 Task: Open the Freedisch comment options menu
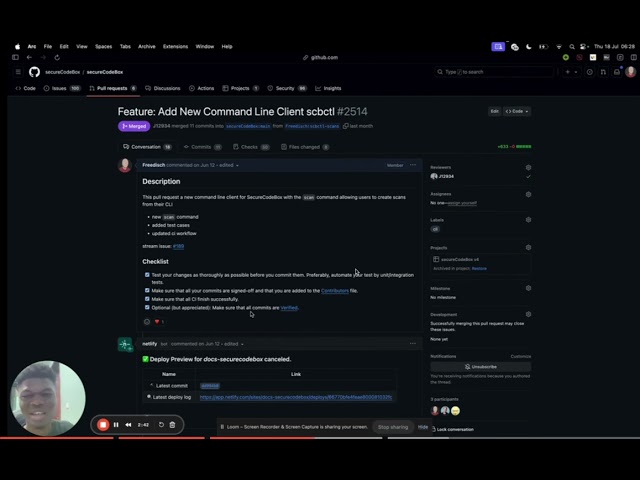(413, 165)
